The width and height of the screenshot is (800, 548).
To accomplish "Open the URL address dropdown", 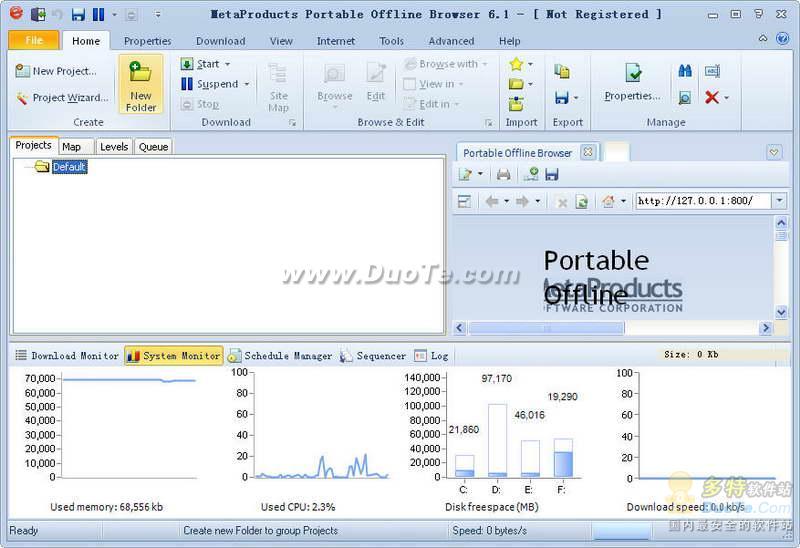I will (x=779, y=201).
